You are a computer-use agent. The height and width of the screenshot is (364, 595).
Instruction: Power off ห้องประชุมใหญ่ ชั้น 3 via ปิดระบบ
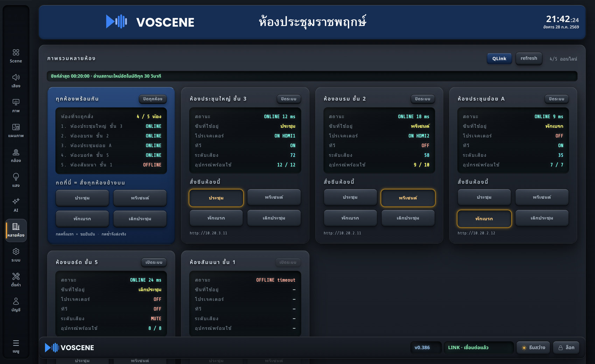[288, 99]
